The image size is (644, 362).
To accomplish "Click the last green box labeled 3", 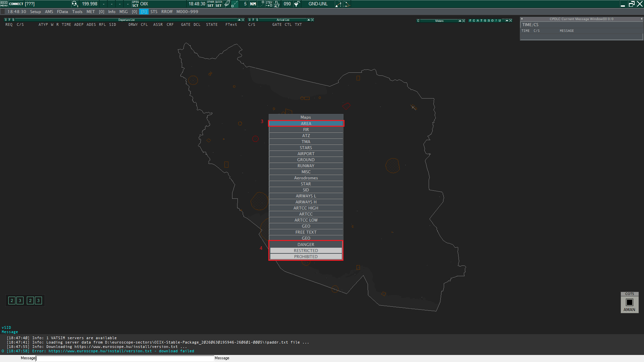I will 38,301.
